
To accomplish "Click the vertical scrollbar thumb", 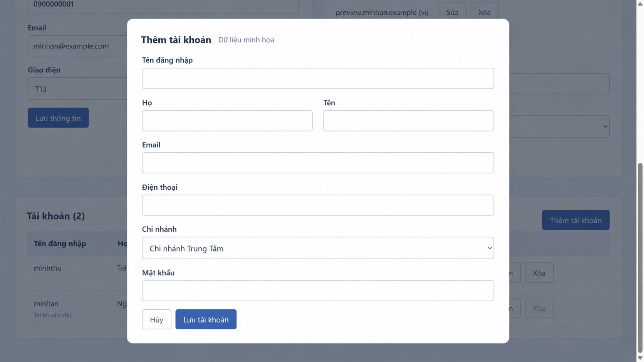I will pyautogui.click(x=640, y=258).
